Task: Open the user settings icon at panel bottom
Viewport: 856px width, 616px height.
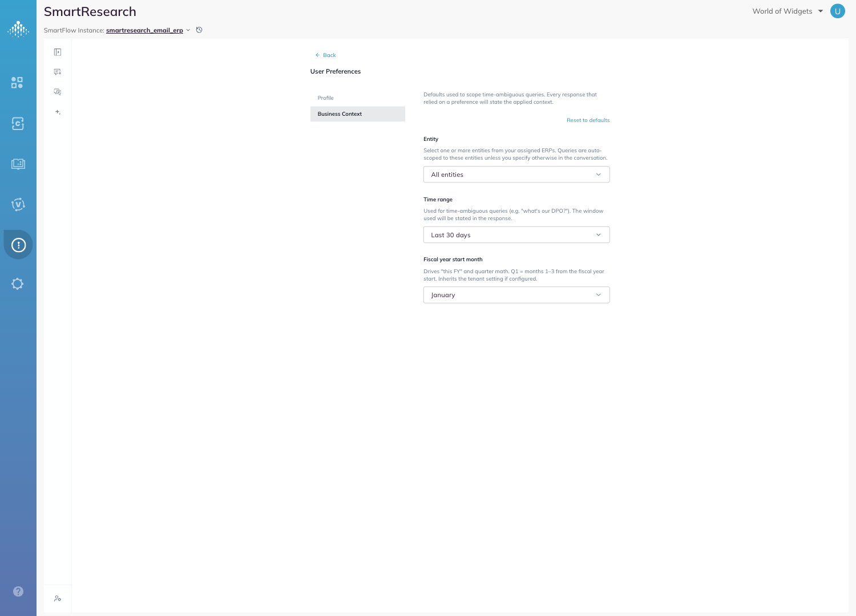Action: pyautogui.click(x=58, y=598)
